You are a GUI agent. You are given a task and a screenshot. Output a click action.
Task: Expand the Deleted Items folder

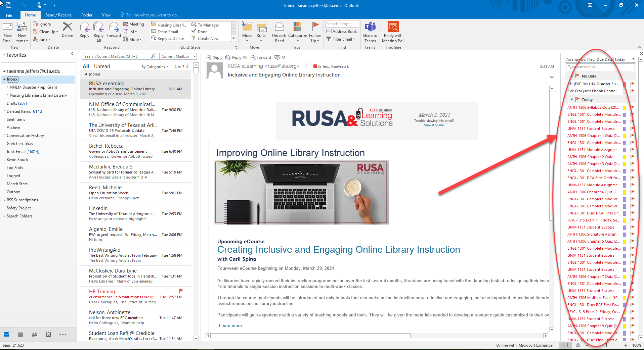point(4,111)
